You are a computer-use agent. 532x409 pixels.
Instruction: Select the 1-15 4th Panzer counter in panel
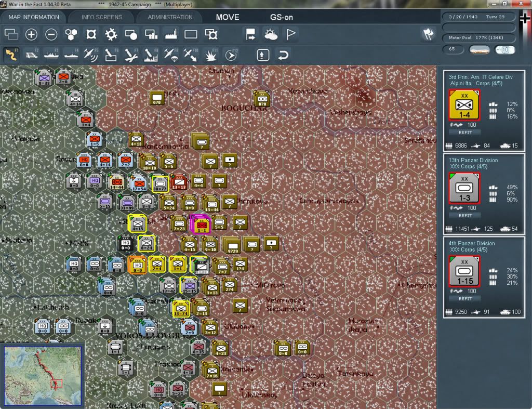pyautogui.click(x=464, y=271)
